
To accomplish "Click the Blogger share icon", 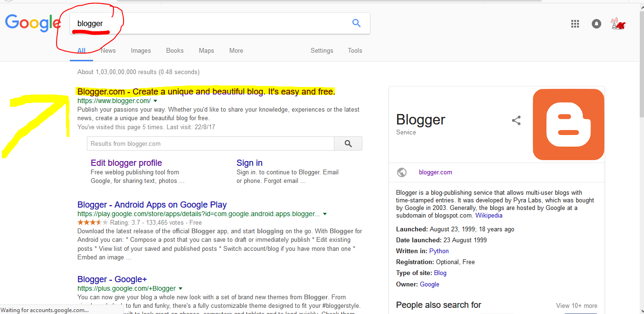I will pyautogui.click(x=516, y=120).
